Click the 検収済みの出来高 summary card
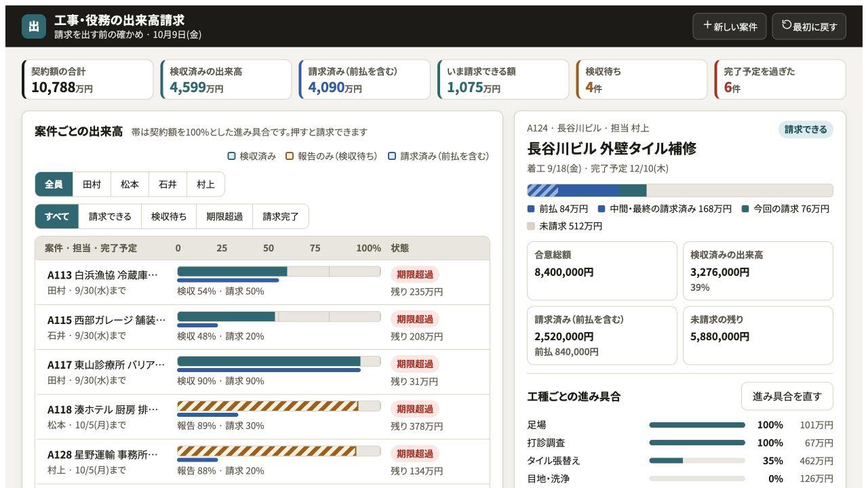The width and height of the screenshot is (868, 488). (226, 79)
